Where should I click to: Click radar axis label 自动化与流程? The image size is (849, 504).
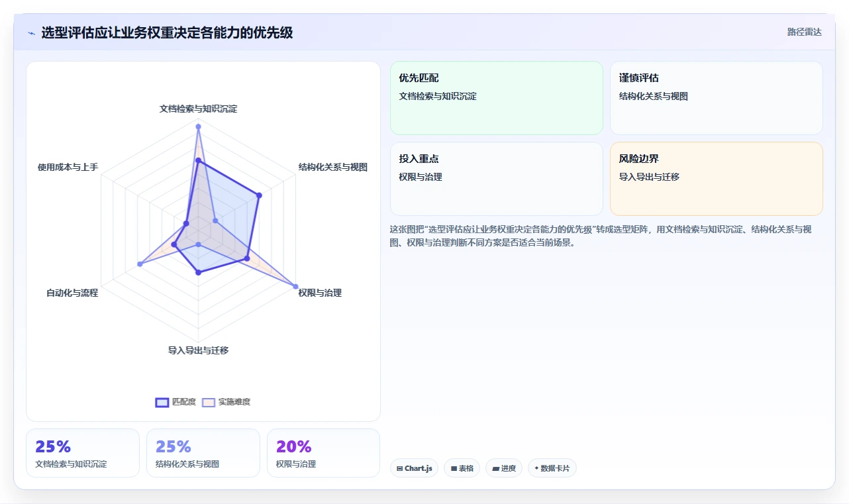(x=72, y=293)
